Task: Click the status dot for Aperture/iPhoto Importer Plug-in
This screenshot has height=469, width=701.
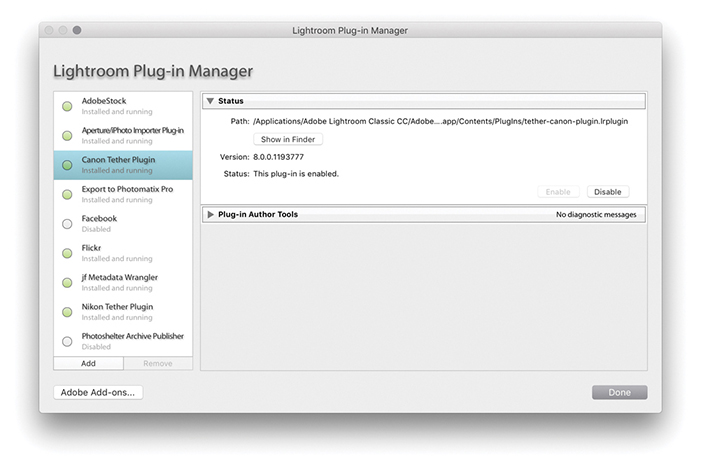Action: tap(67, 135)
